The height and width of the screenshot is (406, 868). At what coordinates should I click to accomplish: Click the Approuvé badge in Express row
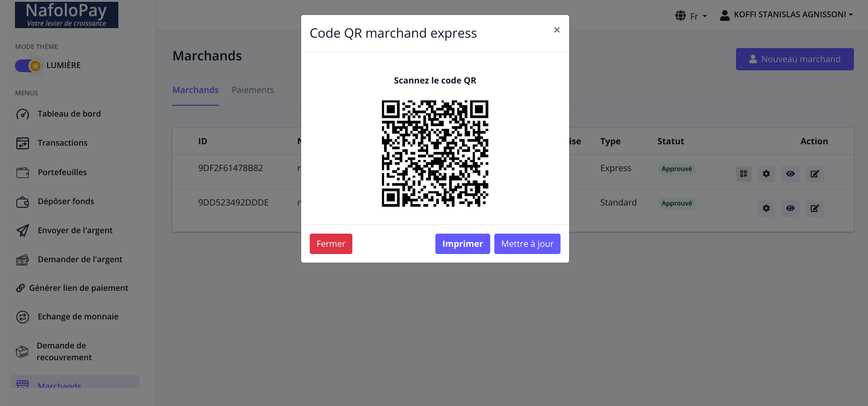click(677, 169)
